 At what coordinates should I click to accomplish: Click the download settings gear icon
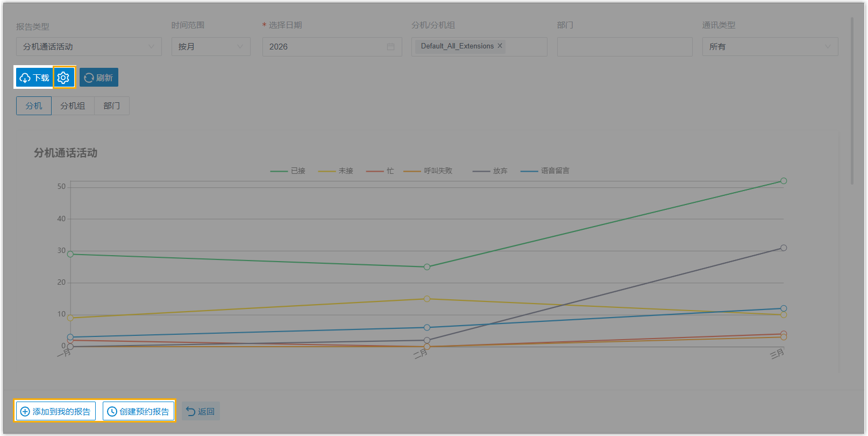(x=63, y=78)
